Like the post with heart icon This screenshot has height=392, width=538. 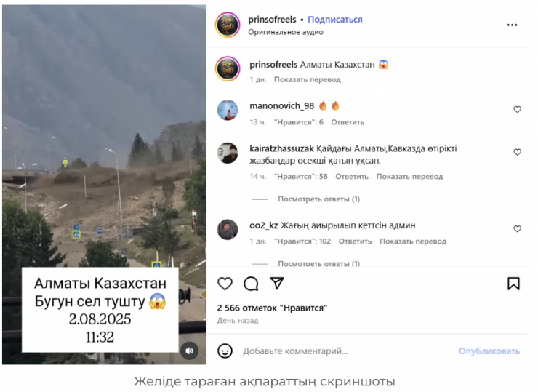[x=225, y=284]
